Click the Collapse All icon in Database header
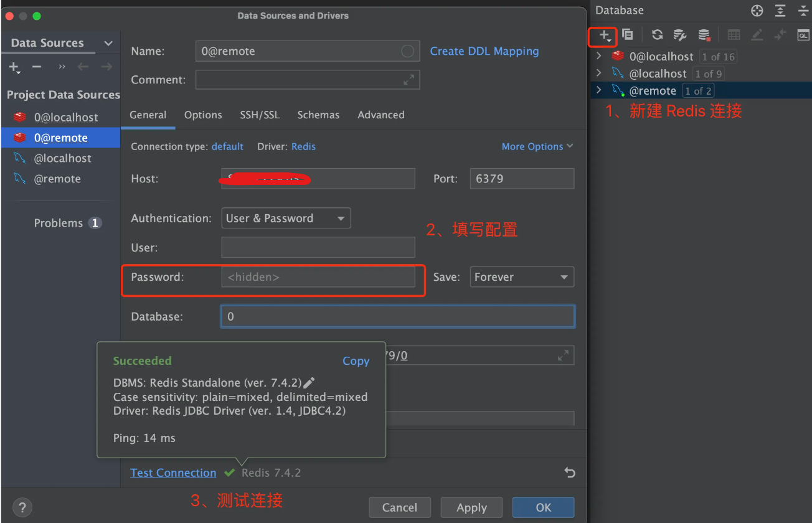Viewport: 812px width, 523px height. [x=803, y=11]
